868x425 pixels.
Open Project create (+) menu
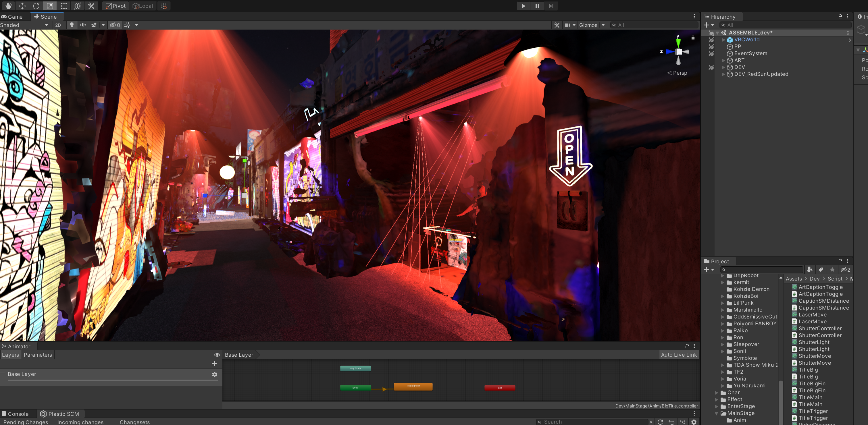(x=709, y=269)
